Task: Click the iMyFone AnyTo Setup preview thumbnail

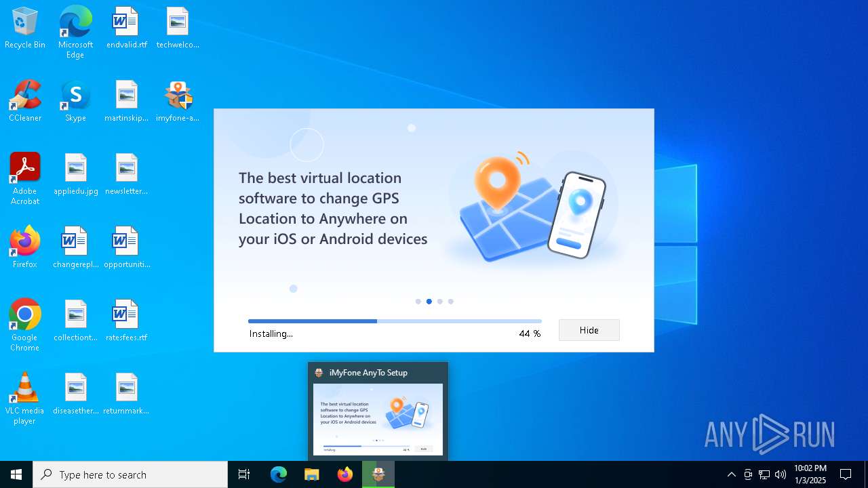Action: pos(378,420)
